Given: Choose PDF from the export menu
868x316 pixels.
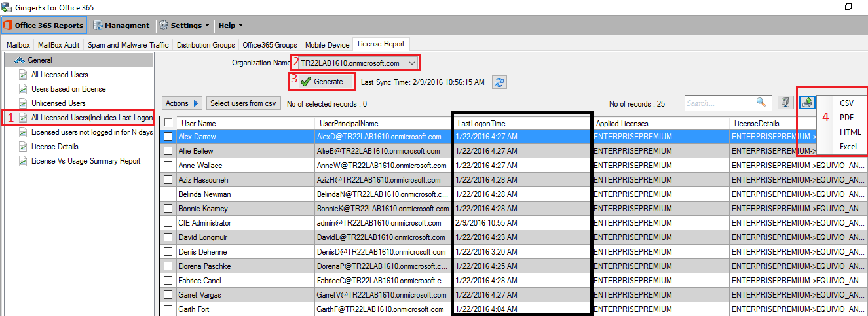Looking at the screenshot, I should pos(846,118).
